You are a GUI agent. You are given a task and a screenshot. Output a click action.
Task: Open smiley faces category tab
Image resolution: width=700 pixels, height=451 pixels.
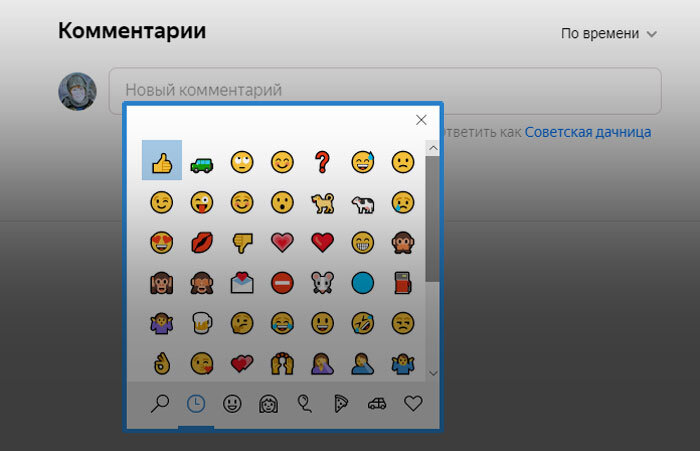pyautogui.click(x=232, y=404)
